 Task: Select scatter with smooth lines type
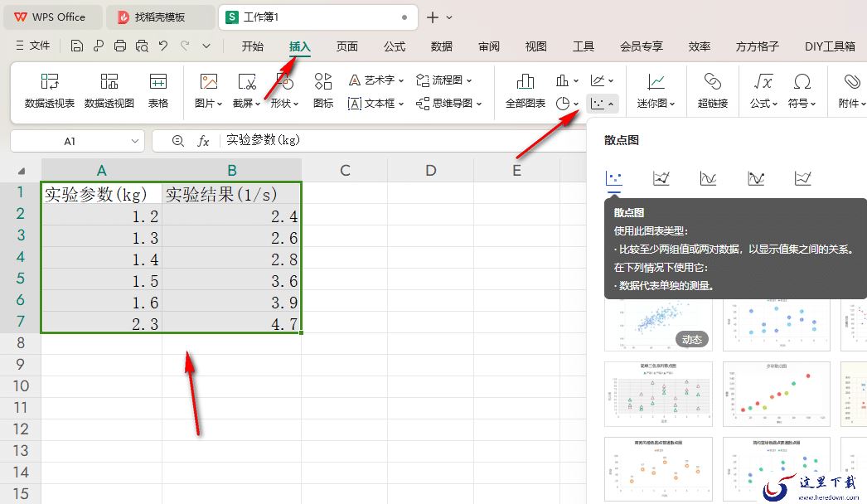click(x=708, y=178)
